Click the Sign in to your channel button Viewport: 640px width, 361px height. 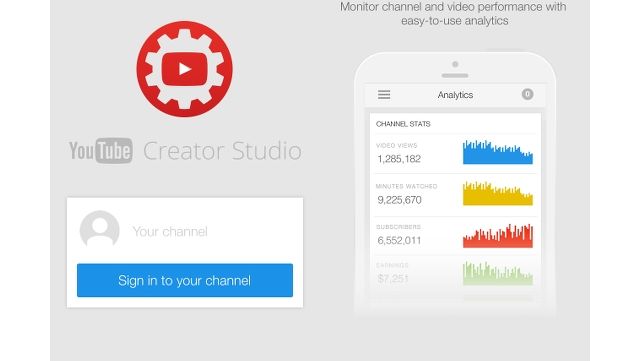[x=185, y=280]
